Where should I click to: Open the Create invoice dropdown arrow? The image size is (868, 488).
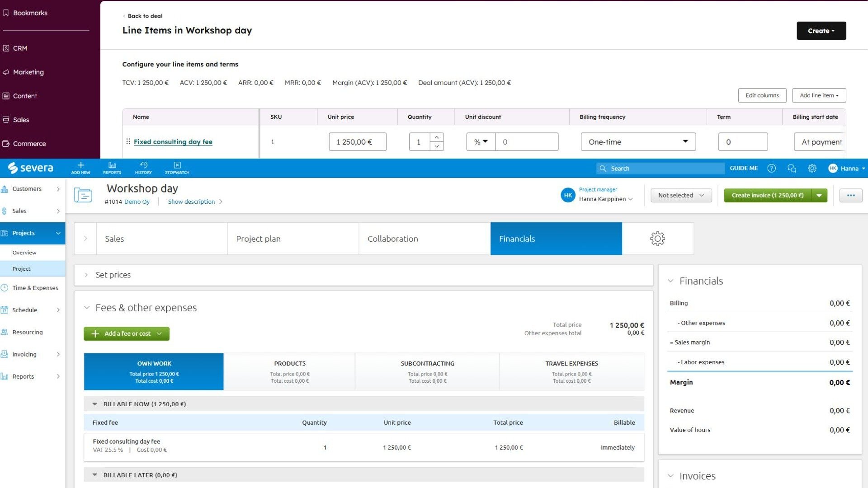(x=819, y=195)
